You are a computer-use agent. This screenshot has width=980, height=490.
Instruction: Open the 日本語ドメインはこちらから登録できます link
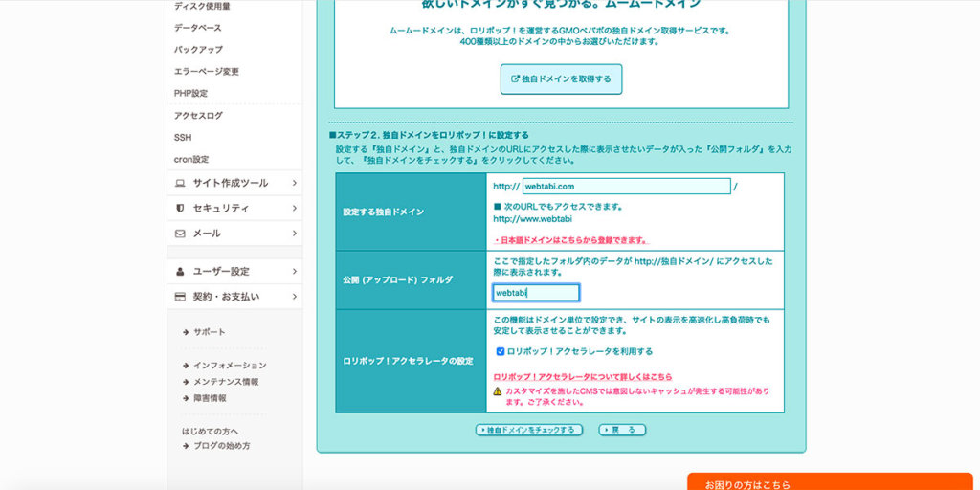pyautogui.click(x=571, y=240)
